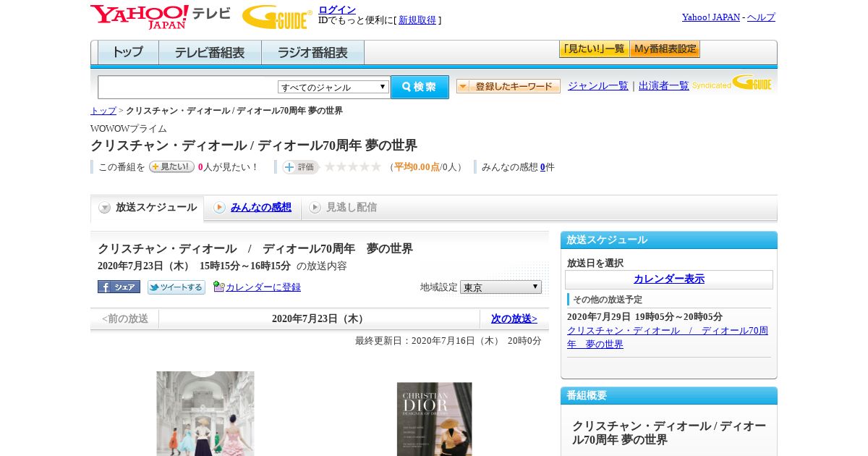Focus the keyword search input field
The height and width of the screenshot is (456, 868).
pyautogui.click(x=188, y=87)
